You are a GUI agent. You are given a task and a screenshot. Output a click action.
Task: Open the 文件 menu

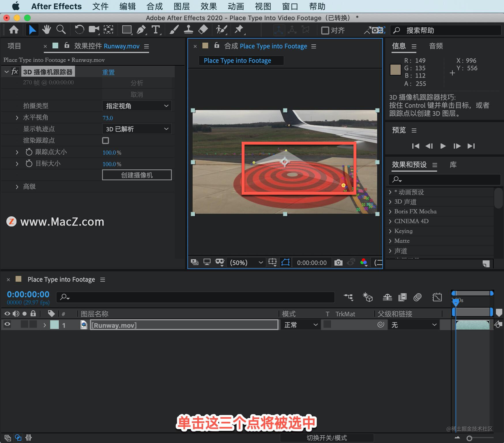(100, 6)
